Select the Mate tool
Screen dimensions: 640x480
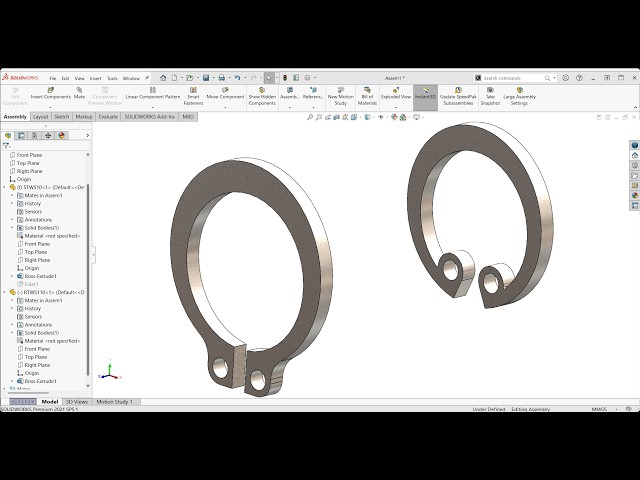[79, 93]
